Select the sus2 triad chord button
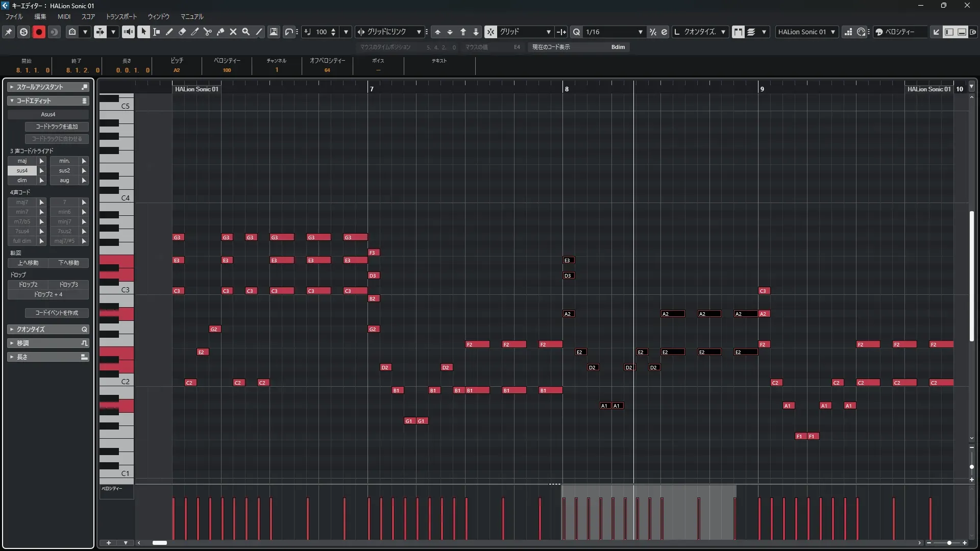980x551 pixels. (x=64, y=170)
